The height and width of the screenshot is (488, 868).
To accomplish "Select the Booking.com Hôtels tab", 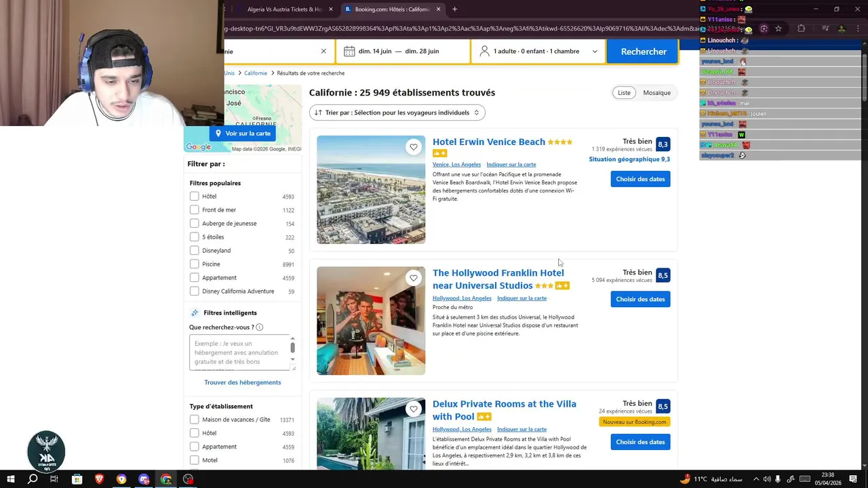I will point(392,9).
